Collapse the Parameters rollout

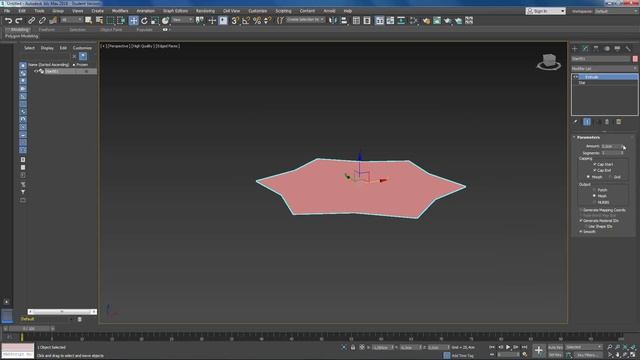pyautogui.click(x=588, y=137)
